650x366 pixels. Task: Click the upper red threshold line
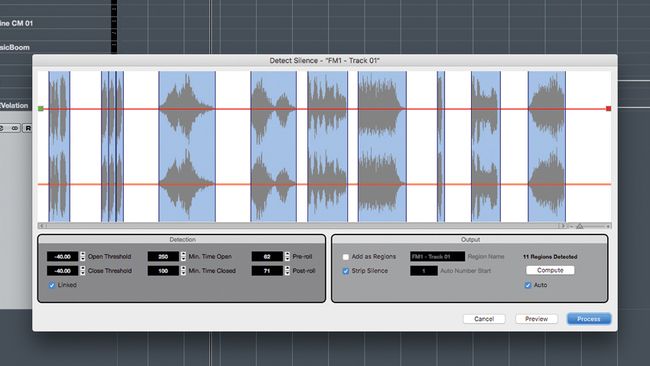click(324, 109)
